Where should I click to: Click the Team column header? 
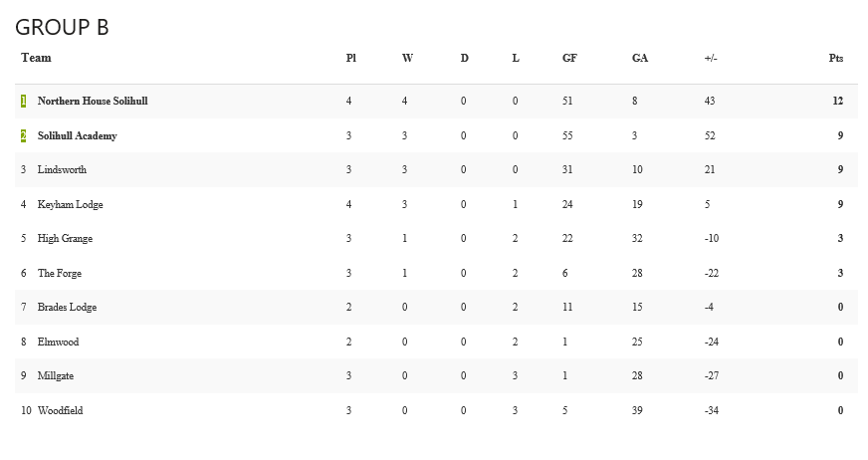[x=36, y=58]
